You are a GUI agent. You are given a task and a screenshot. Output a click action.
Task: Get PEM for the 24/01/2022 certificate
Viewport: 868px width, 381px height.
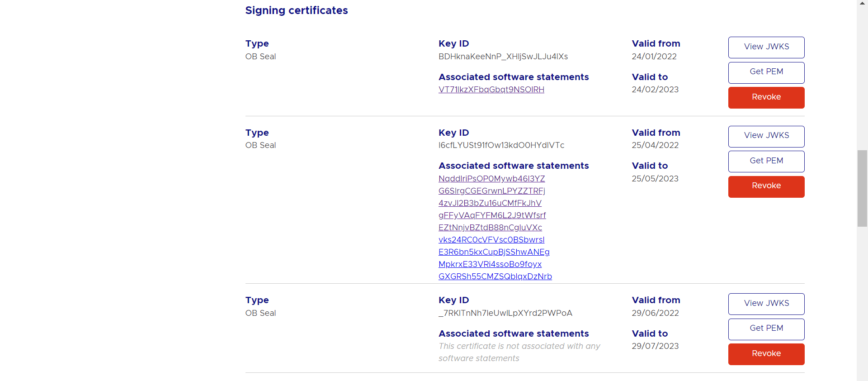(x=766, y=72)
